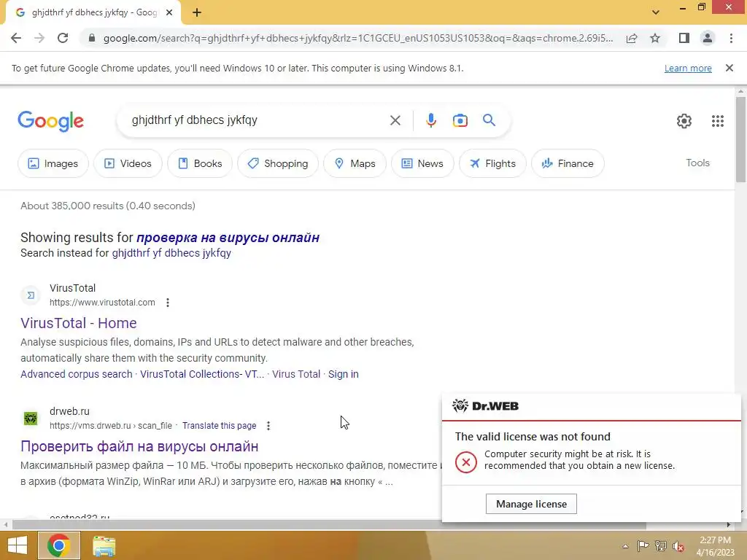Go to Google home via logo

[50, 122]
